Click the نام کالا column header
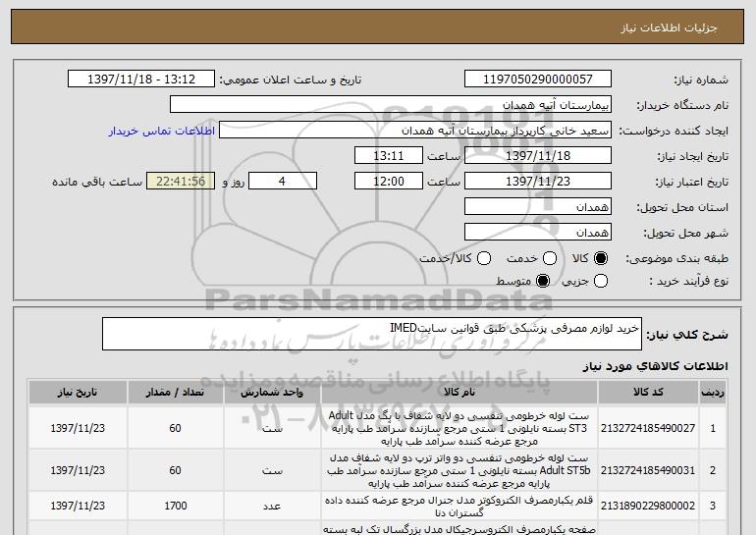This screenshot has height=535, width=756. pyautogui.click(x=459, y=393)
